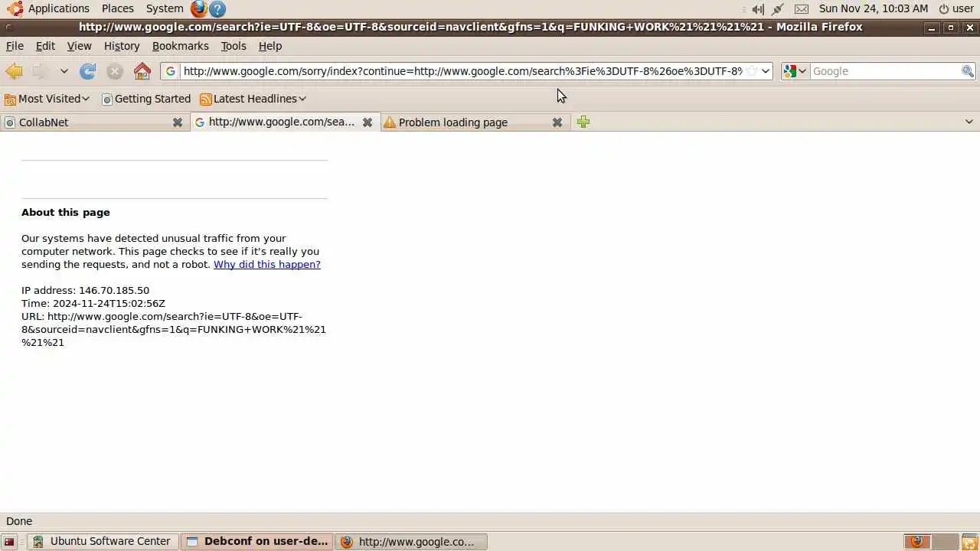The width and height of the screenshot is (980, 551).
Task: Close the Problem loading page tab
Action: click(557, 122)
